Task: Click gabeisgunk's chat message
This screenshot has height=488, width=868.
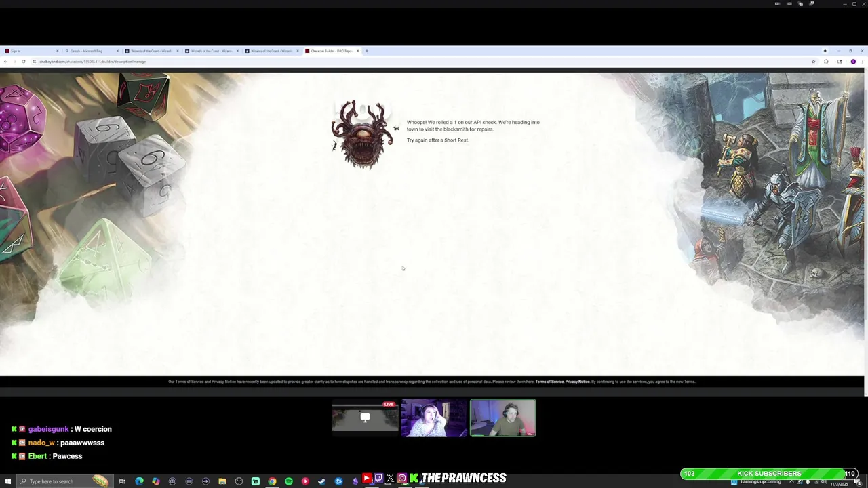Action: tap(62, 429)
